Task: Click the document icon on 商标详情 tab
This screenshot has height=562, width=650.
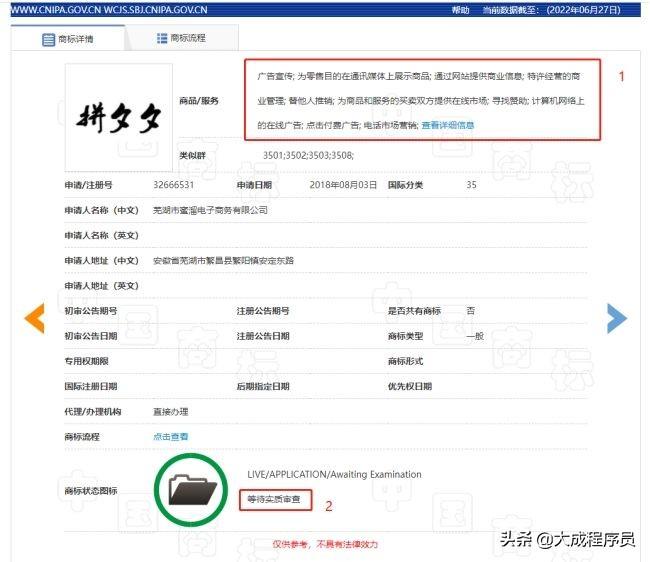Action: tap(48, 39)
